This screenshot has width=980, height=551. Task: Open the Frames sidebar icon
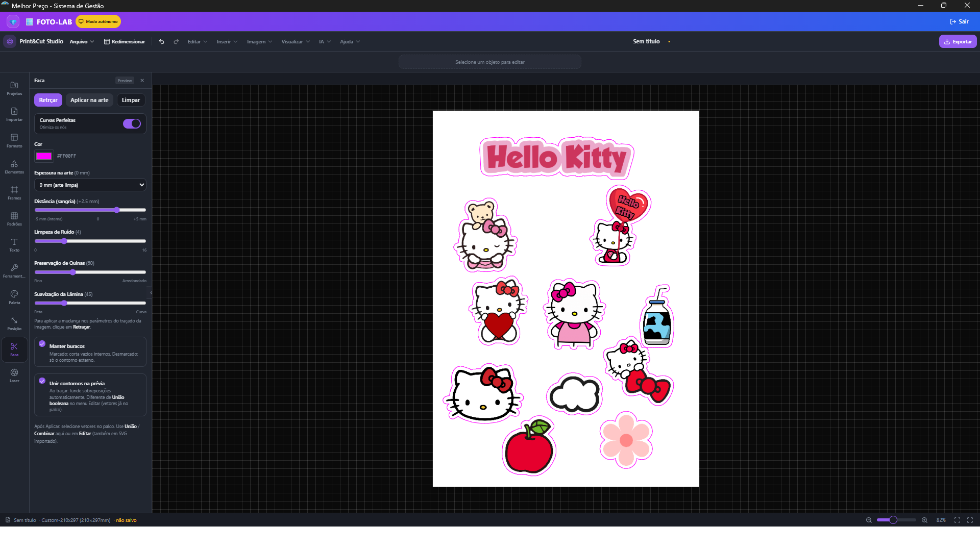coord(14,193)
